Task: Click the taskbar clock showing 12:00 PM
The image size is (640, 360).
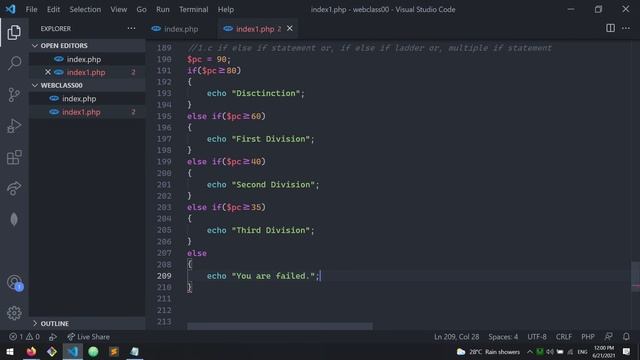Action: [604, 351]
